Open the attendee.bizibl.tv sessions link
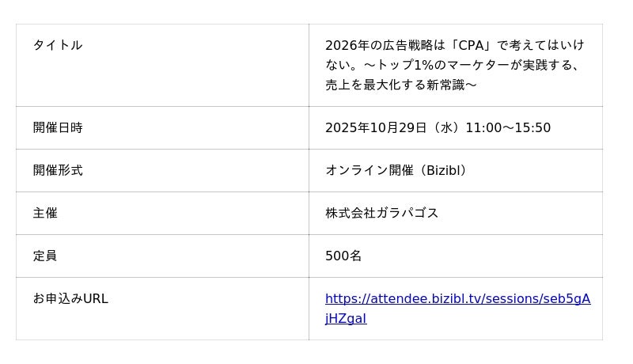The image size is (633, 364). (x=457, y=299)
